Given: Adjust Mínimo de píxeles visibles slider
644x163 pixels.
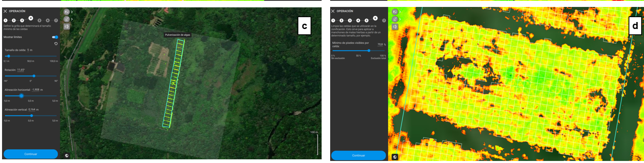Looking at the screenshot, I should click(369, 51).
